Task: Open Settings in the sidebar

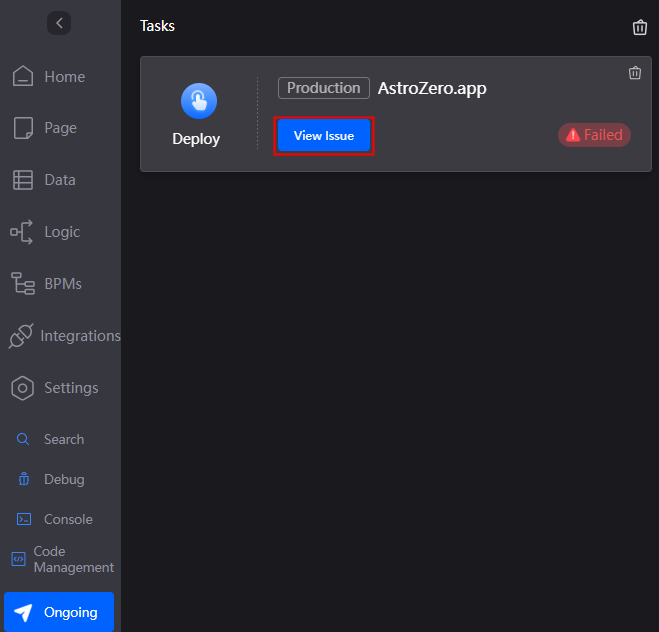Action: 55,387
